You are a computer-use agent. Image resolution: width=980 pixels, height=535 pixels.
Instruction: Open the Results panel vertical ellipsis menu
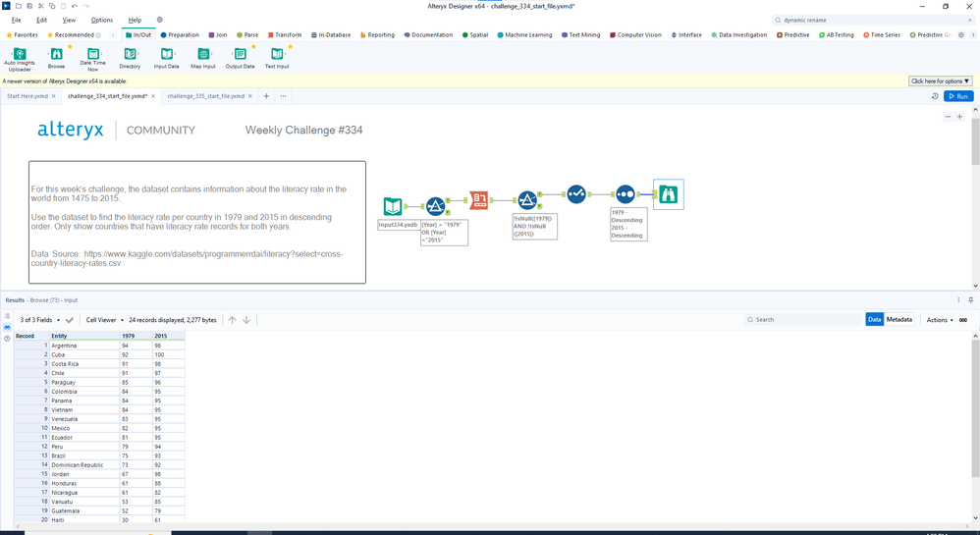coord(958,300)
